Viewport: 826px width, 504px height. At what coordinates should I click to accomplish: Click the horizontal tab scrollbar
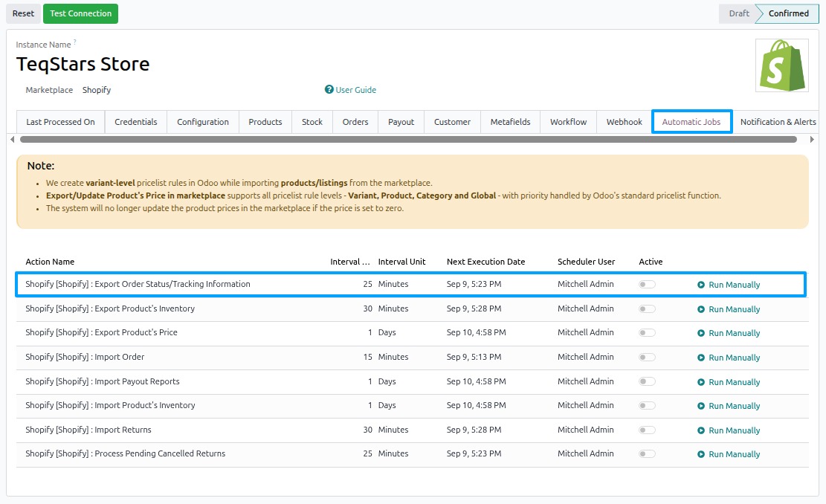pyautogui.click(x=408, y=140)
